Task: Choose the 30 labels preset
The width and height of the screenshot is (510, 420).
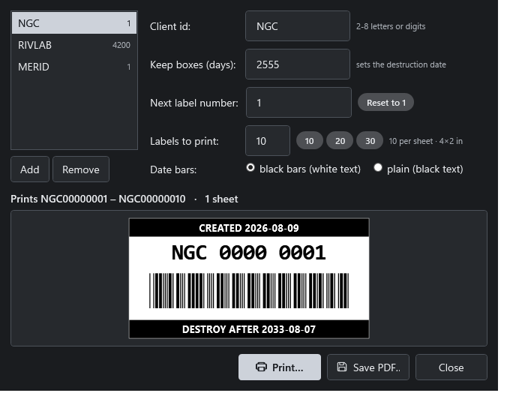Action: click(370, 140)
